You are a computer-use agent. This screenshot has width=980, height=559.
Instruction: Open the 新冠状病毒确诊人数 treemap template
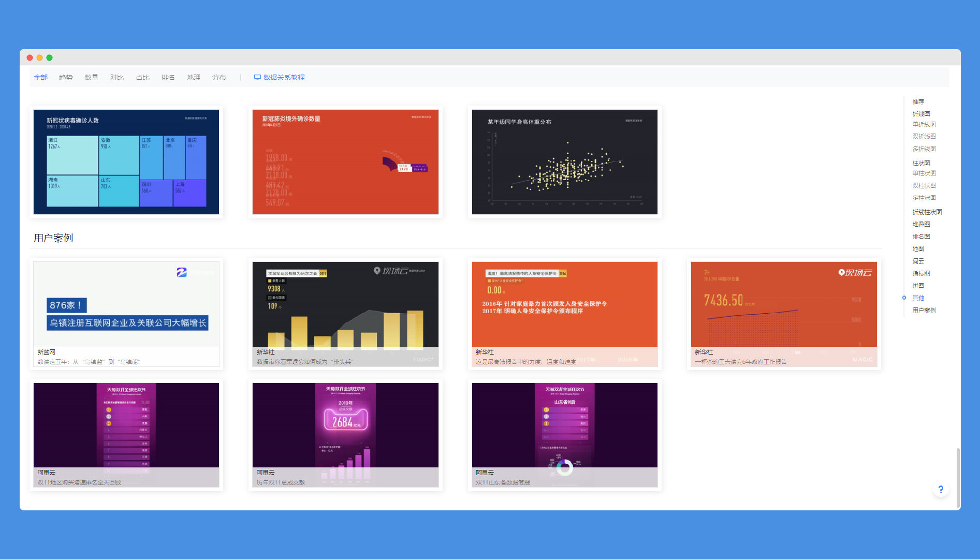point(126,162)
